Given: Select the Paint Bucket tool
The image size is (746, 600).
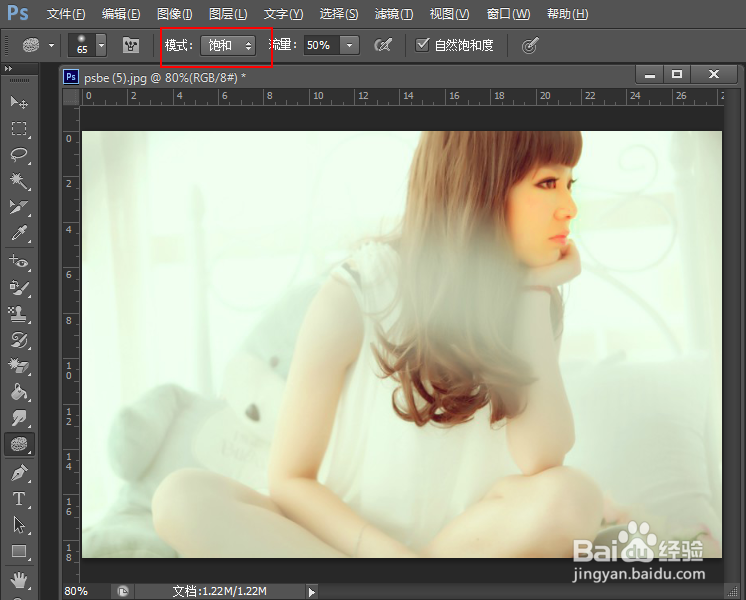Looking at the screenshot, I should coord(19,392).
